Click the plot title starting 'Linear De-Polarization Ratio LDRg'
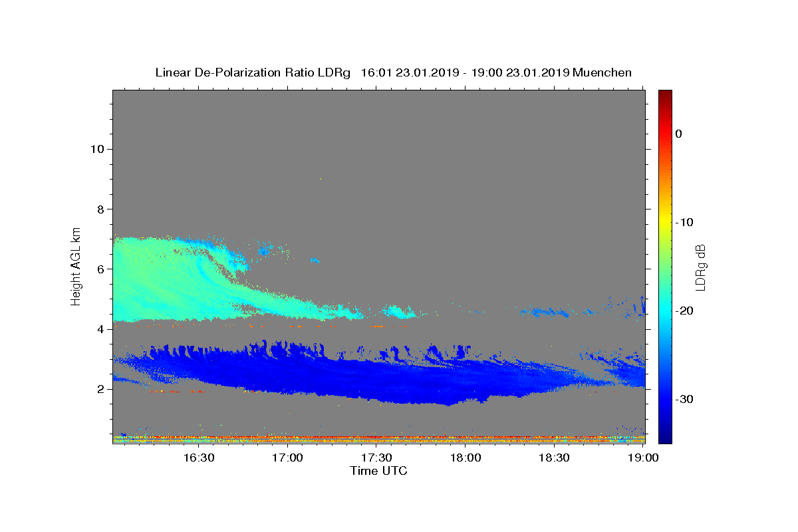The width and height of the screenshot is (798, 532). pos(393,72)
